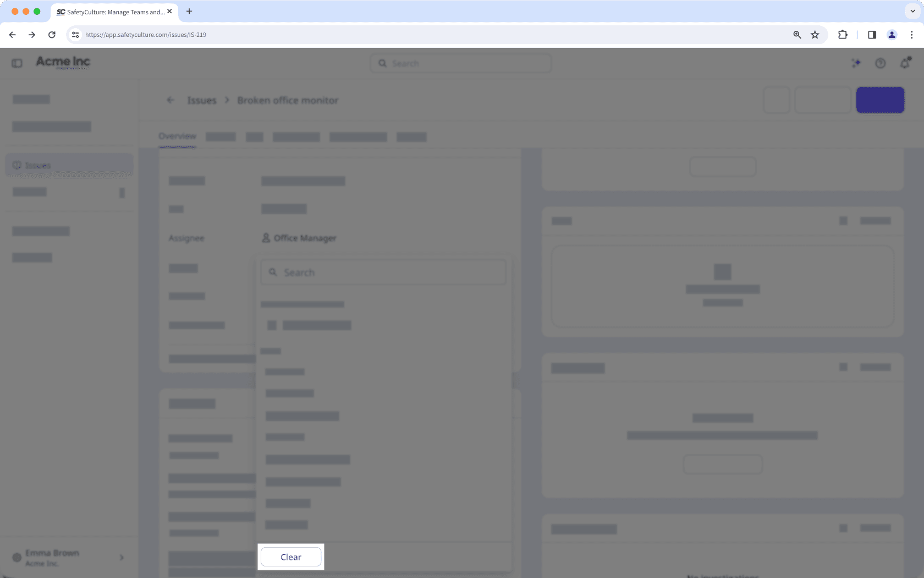Expand Emma Brown account options
Screen dimensions: 924x578
coord(122,558)
